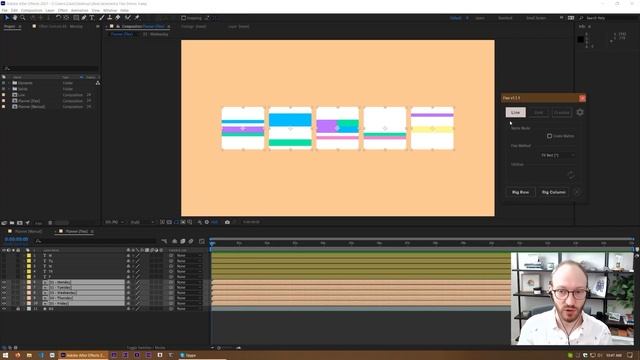Click the Info panel color swatch
Image resolution: width=640 pixels, height=360 pixels.
(580, 39)
